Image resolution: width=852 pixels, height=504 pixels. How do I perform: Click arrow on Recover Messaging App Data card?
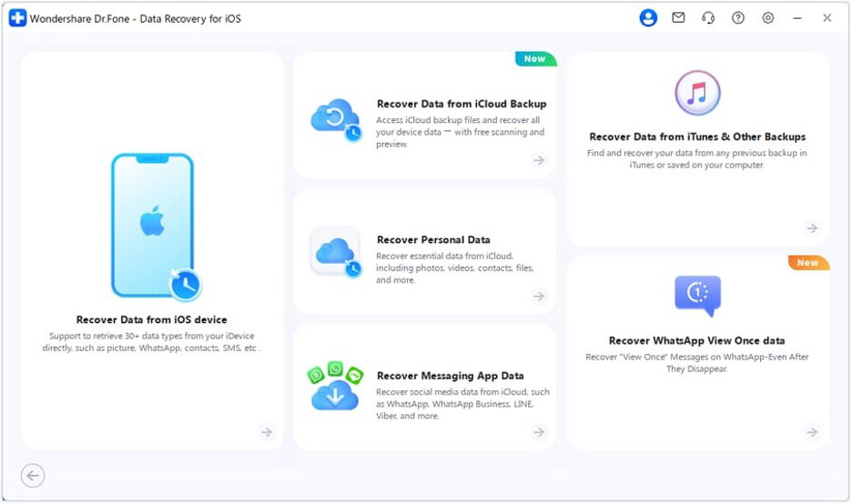click(x=539, y=432)
